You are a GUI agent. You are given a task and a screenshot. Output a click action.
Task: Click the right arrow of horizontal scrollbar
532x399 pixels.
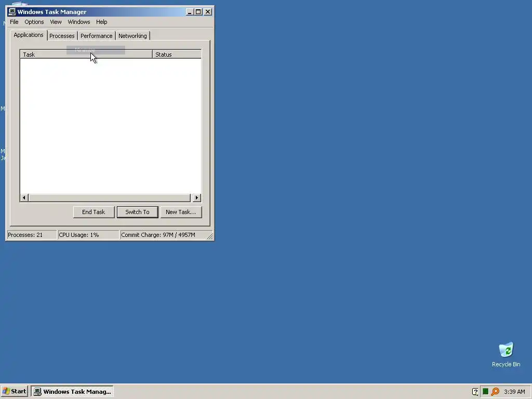click(x=197, y=197)
